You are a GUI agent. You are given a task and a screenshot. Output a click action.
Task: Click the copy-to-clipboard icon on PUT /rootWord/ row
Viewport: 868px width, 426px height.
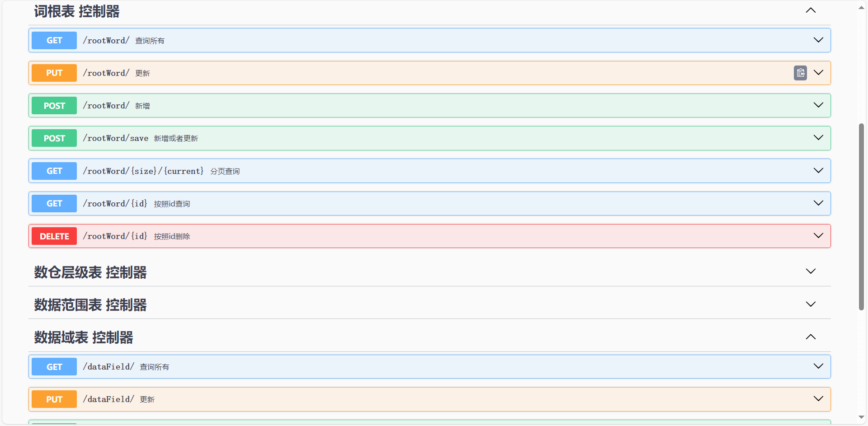800,73
